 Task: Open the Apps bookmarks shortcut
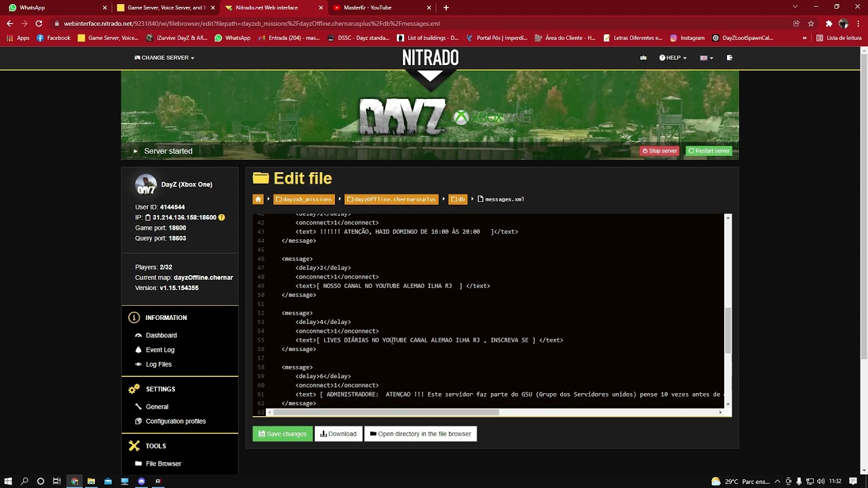coord(18,38)
